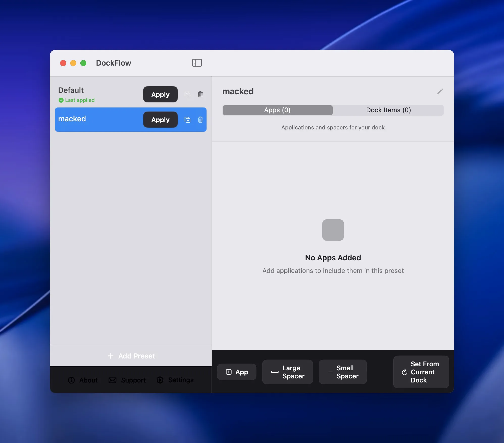504x443 pixels.
Task: Switch to the Dock Items (0) tab
Action: pos(388,110)
